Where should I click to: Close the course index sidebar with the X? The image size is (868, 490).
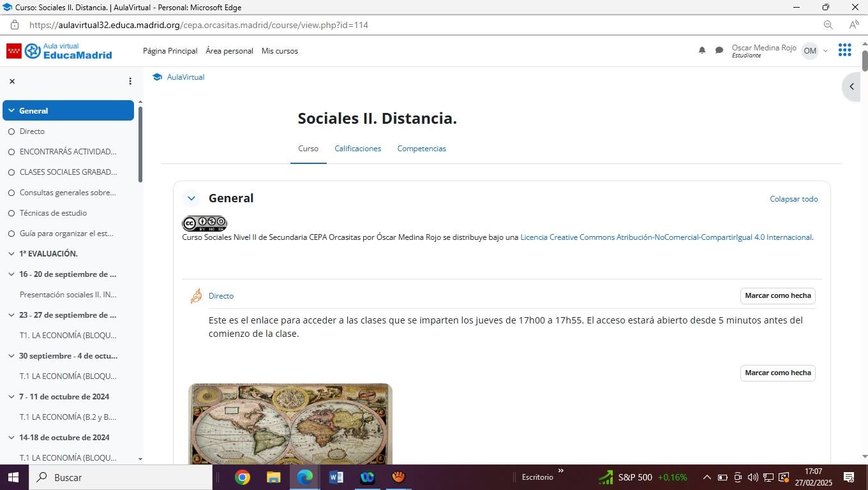11,81
